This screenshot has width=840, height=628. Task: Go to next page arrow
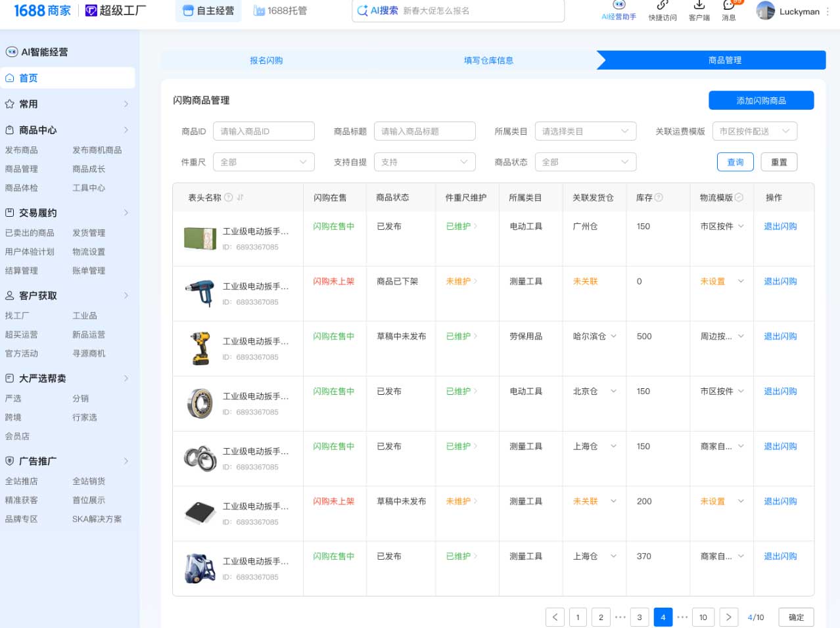click(x=728, y=617)
